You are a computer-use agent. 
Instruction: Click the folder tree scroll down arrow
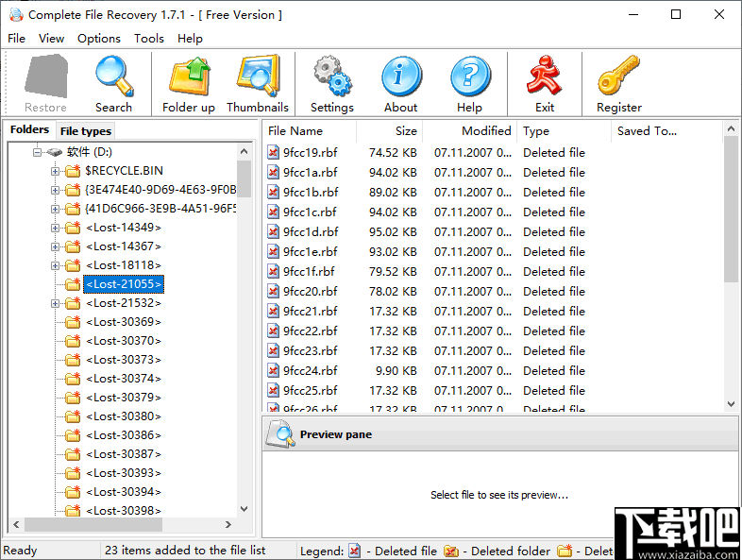[x=245, y=509]
